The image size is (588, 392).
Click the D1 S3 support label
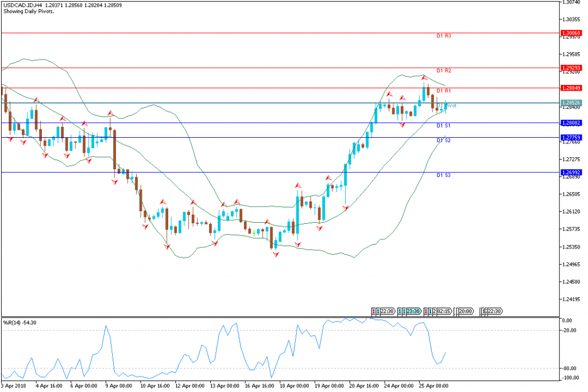(x=443, y=175)
